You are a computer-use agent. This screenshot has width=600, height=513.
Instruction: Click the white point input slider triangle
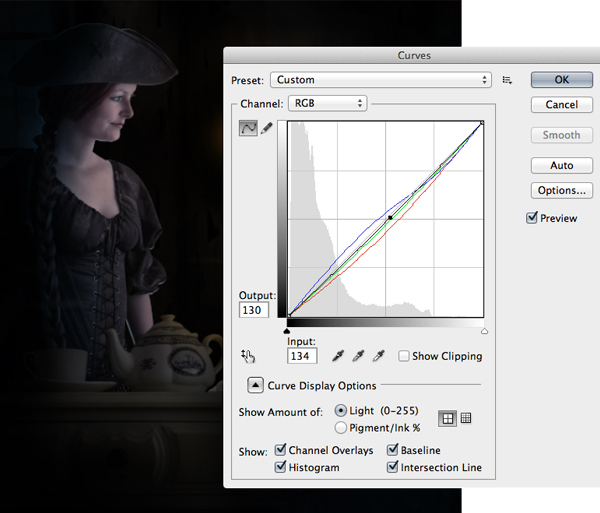click(x=484, y=331)
